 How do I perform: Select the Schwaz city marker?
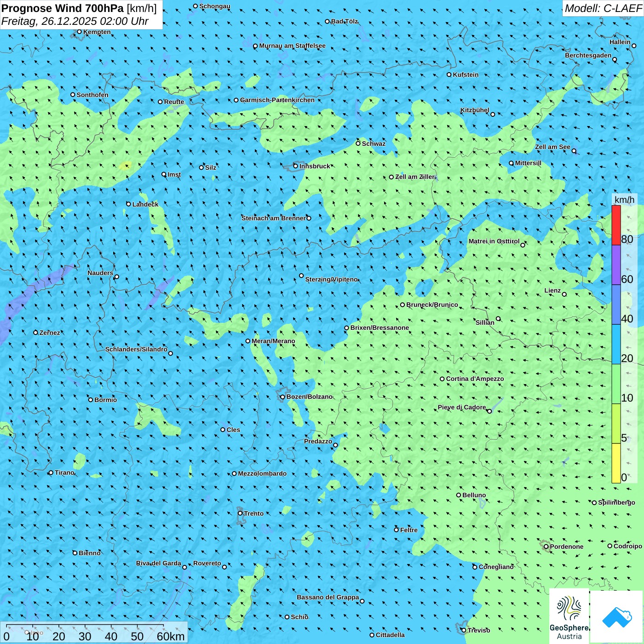[358, 144]
